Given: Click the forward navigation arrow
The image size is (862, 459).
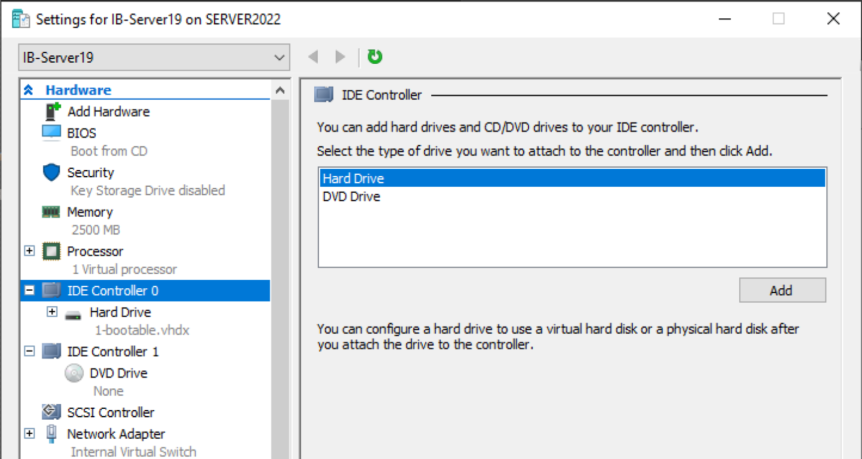Looking at the screenshot, I should pos(340,57).
